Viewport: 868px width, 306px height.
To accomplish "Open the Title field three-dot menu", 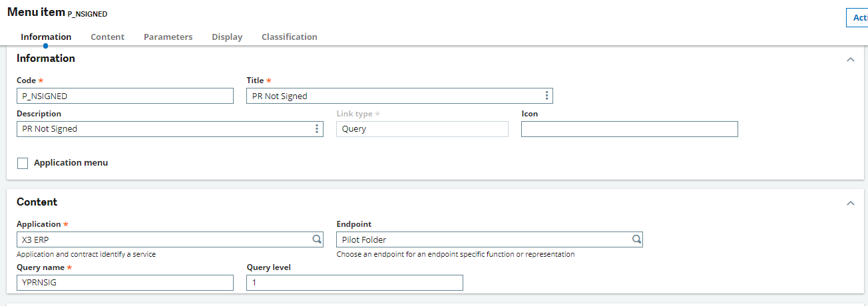I will point(546,96).
